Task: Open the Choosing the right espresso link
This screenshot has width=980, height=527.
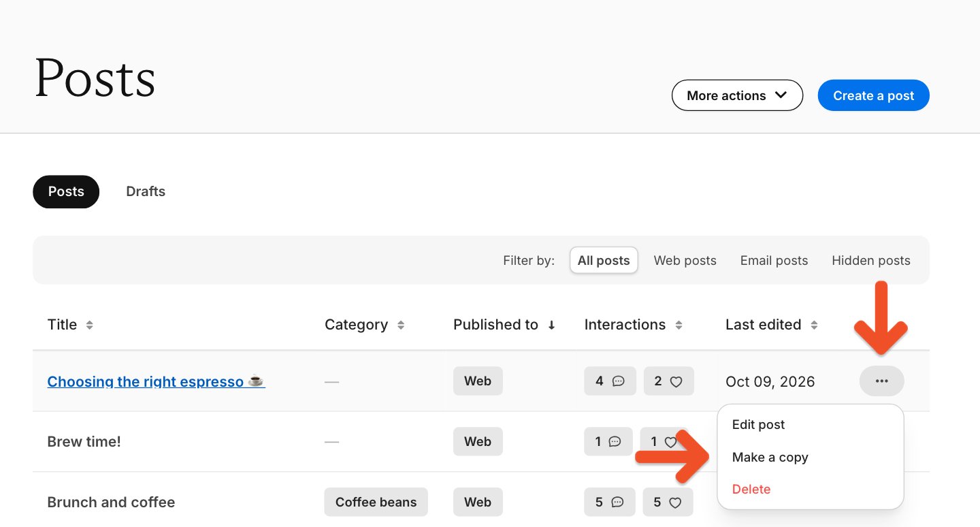Action: coord(156,382)
